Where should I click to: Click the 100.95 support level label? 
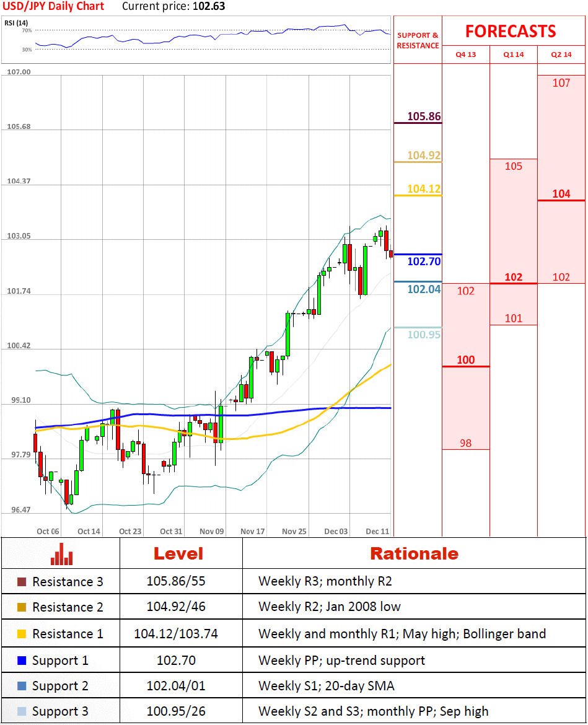click(424, 335)
